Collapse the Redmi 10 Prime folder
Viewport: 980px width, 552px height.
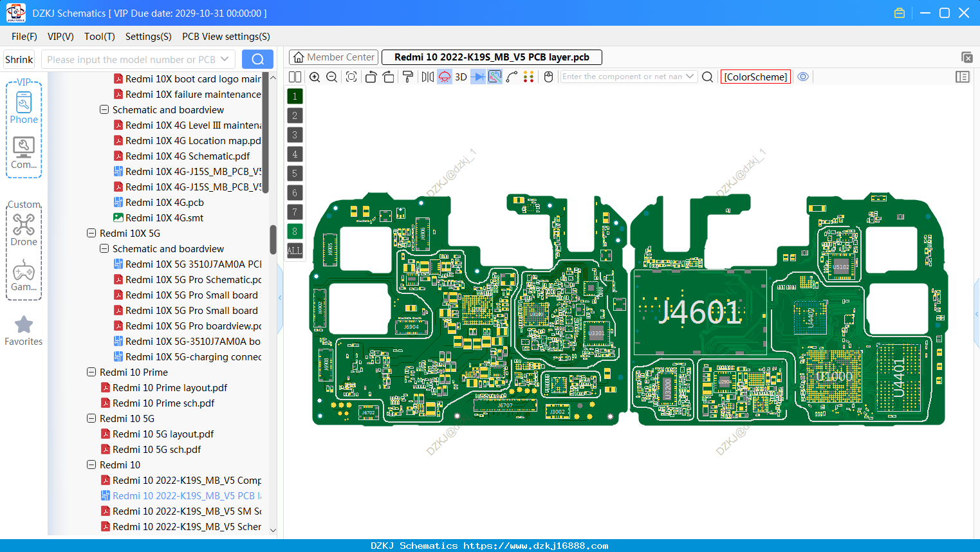(x=91, y=372)
